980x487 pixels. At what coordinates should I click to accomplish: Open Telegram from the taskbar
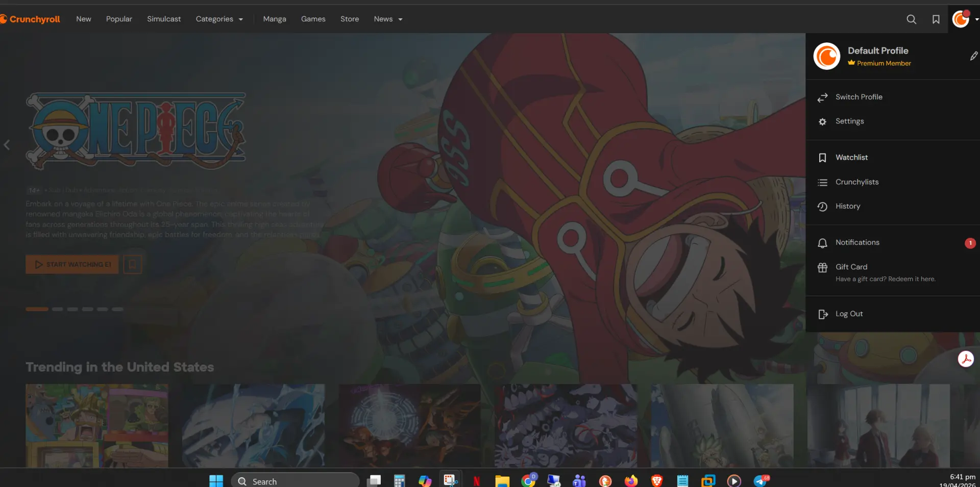point(761,481)
